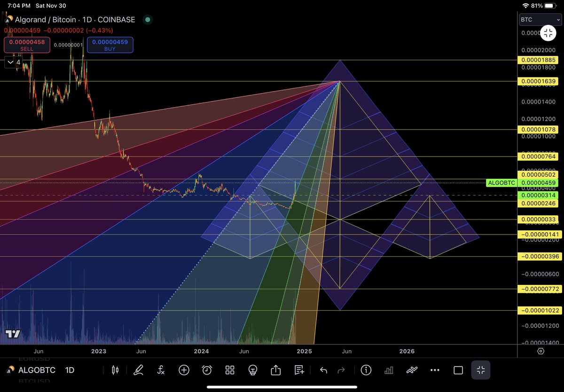Select price label 0.00000764
Viewport: 564px width, 392px height.
coord(537,156)
